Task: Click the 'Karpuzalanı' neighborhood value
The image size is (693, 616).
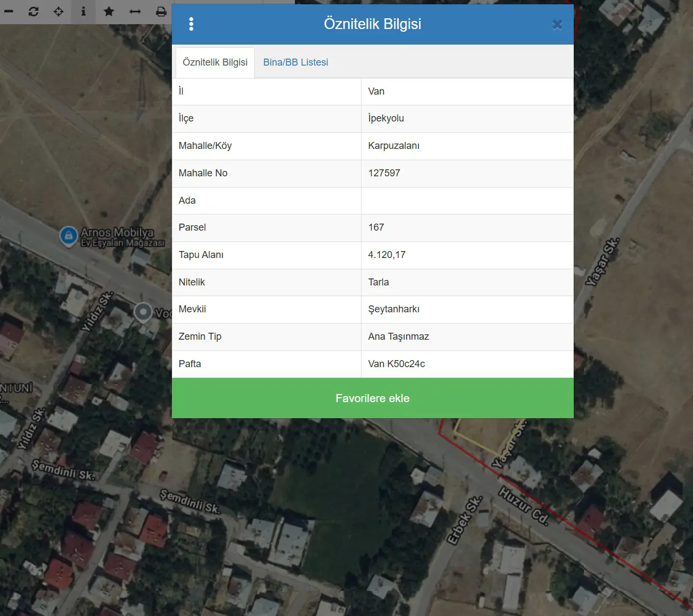Action: pos(394,146)
